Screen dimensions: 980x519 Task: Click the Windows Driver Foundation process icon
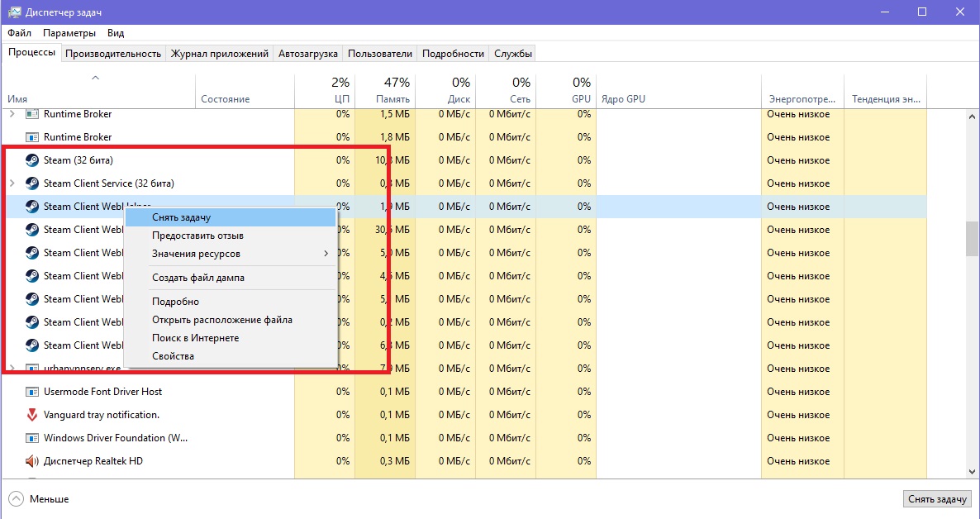tap(32, 438)
